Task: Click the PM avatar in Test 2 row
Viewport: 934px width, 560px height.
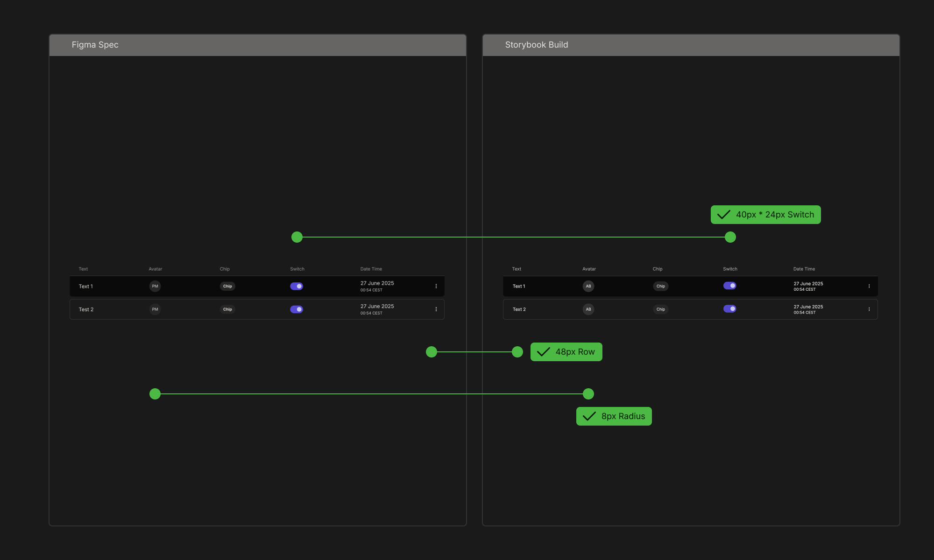Action: [155, 309]
